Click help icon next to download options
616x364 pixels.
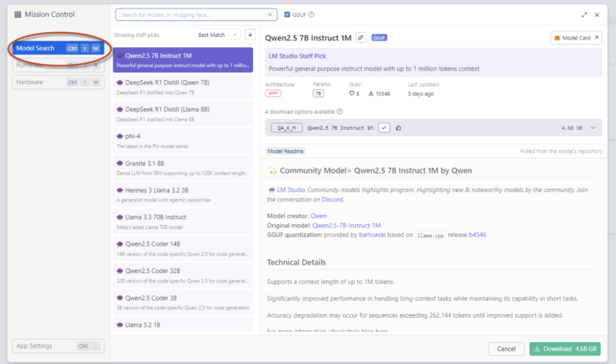point(340,111)
